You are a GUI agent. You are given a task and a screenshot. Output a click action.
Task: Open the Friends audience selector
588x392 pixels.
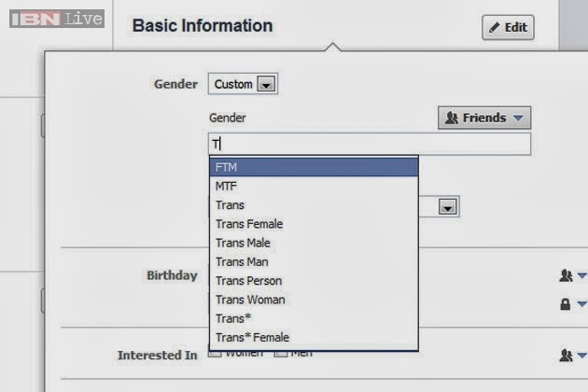484,118
